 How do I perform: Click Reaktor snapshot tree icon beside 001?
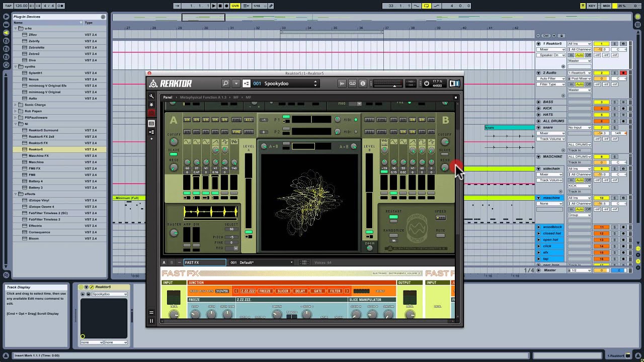[247, 83]
